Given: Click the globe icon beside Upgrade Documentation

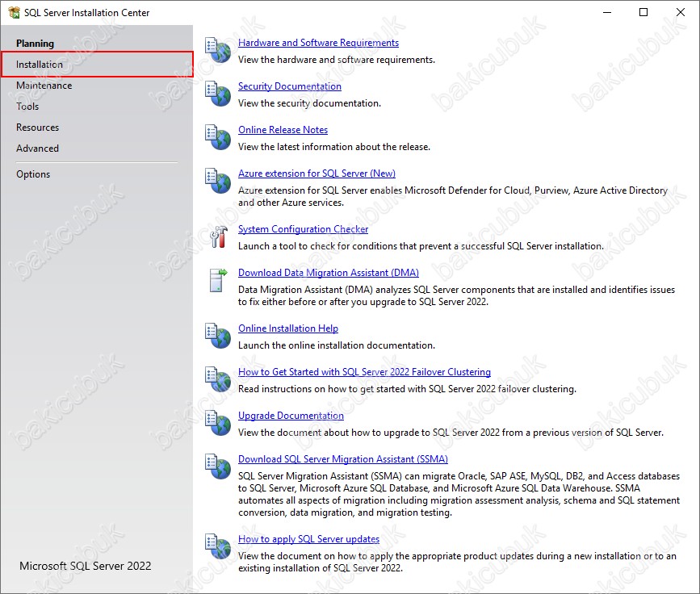Looking at the screenshot, I should pyautogui.click(x=218, y=423).
